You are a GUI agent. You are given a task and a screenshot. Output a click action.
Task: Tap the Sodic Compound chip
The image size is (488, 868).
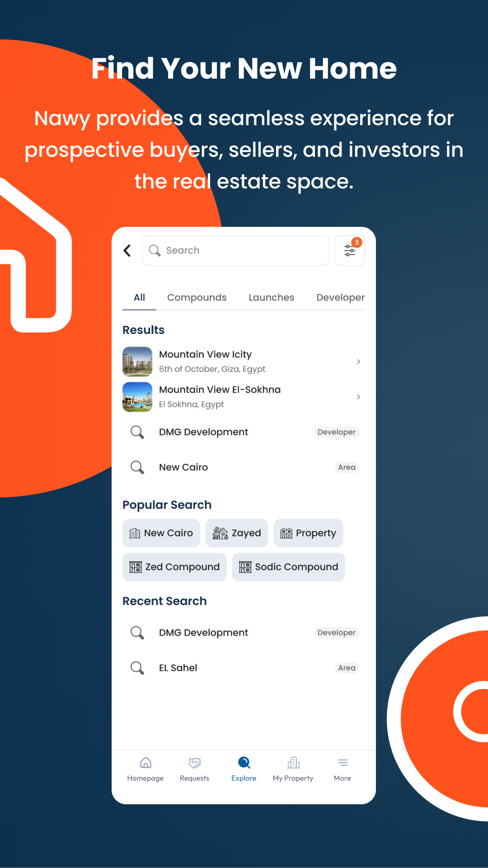tap(289, 567)
